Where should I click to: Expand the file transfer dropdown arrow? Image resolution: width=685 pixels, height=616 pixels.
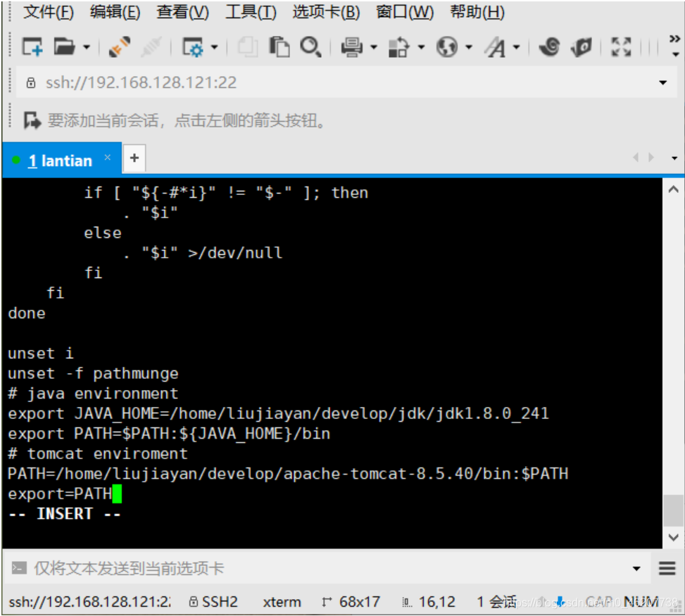421,47
